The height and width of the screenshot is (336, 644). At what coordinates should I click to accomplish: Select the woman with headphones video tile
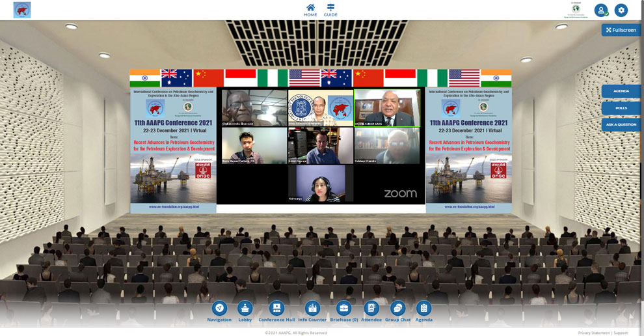[321, 183]
